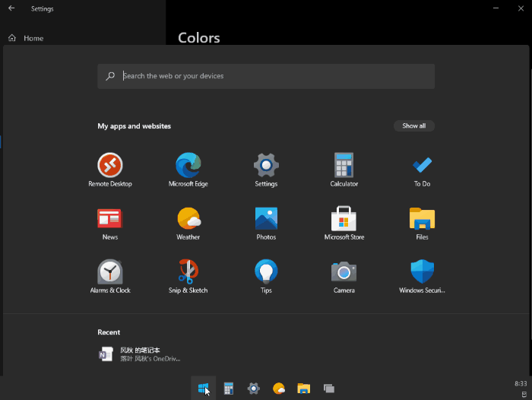
Task: Open the Remote Desktop app
Action: click(110, 170)
